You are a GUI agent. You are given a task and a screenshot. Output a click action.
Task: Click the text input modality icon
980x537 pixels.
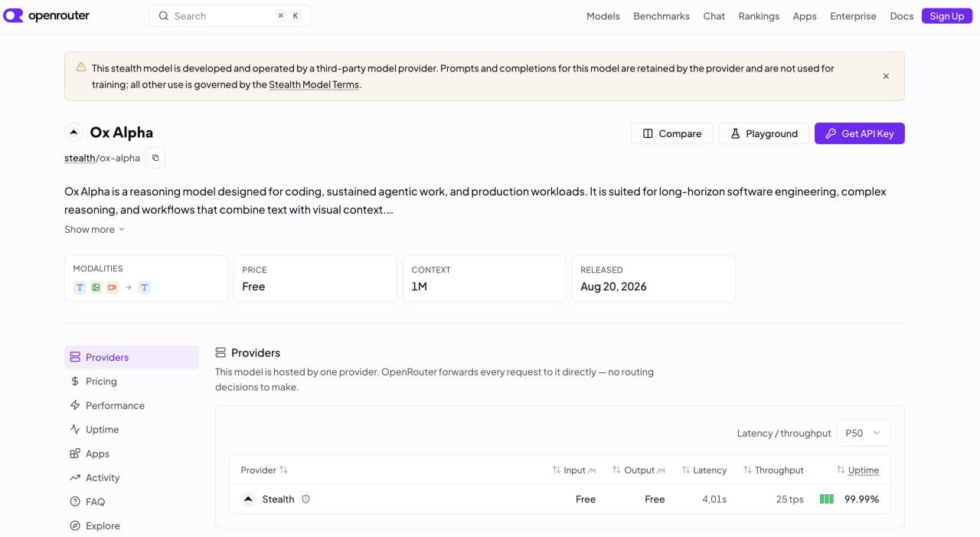coord(80,287)
